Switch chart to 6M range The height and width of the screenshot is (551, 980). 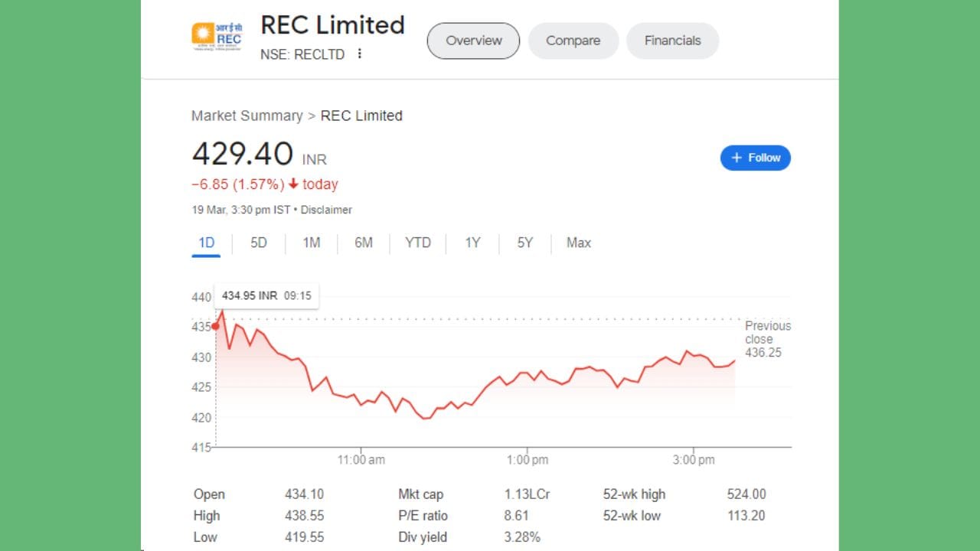pos(363,243)
